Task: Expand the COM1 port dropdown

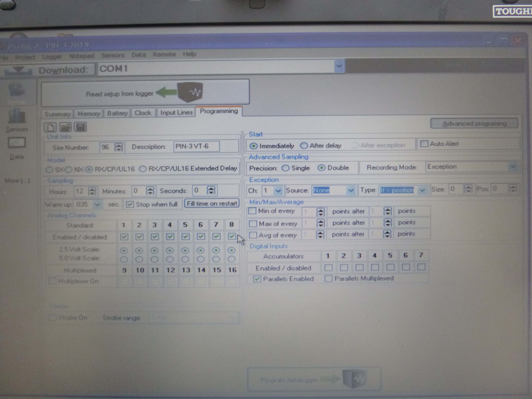Action: coord(339,66)
